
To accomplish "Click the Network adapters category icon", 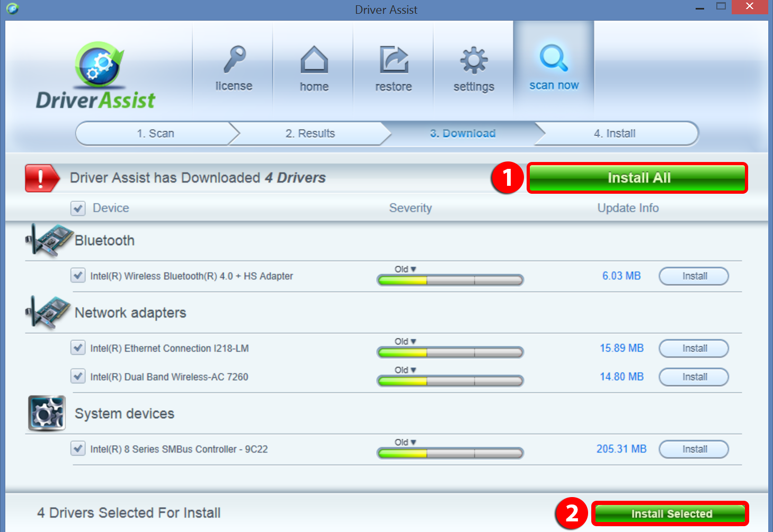I will click(48, 312).
